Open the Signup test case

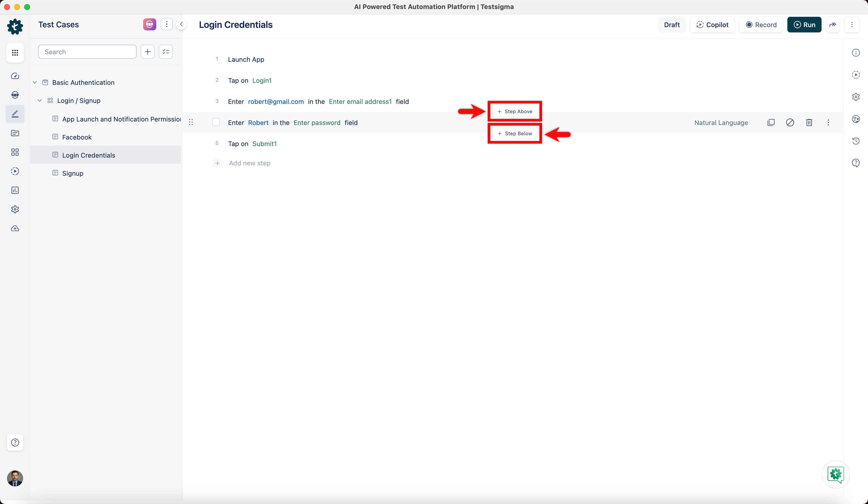[73, 173]
